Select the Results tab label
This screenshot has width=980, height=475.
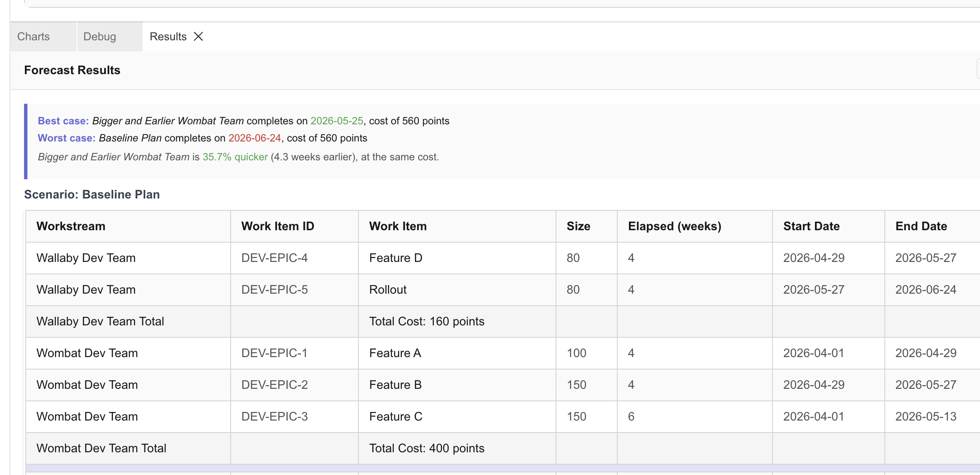168,36
